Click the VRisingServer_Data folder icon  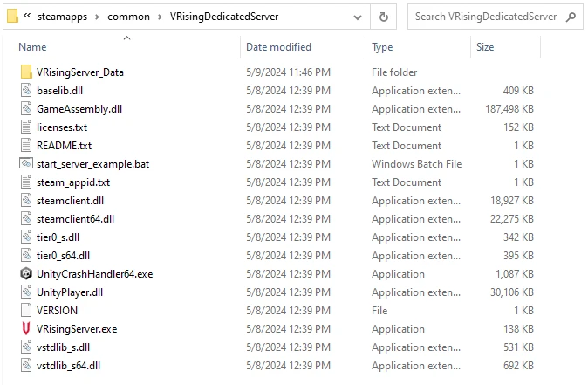click(x=25, y=72)
